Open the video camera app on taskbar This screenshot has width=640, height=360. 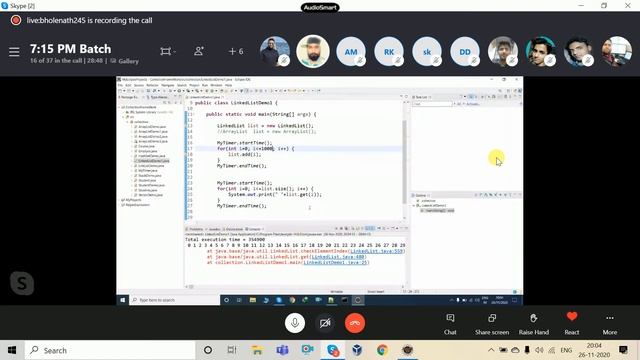(307, 350)
